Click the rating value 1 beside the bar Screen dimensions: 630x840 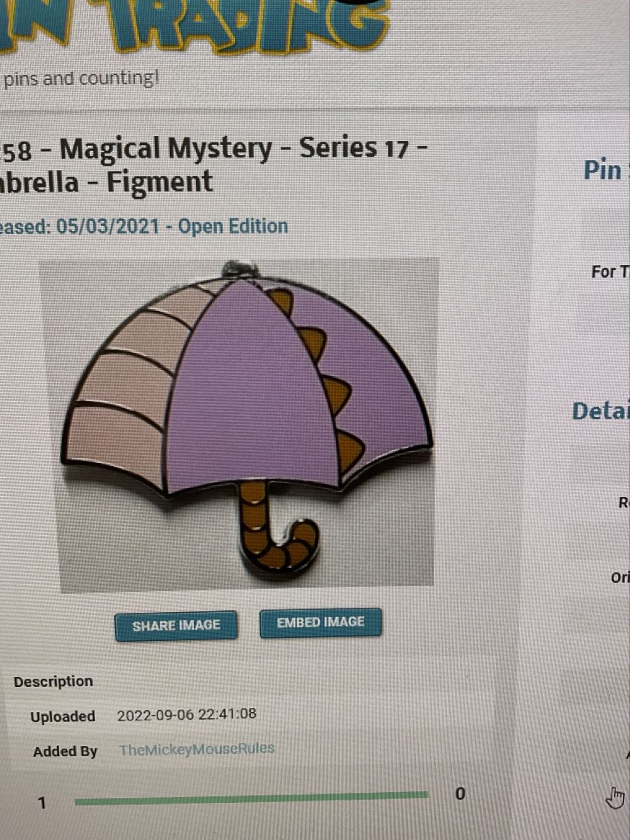[x=42, y=803]
